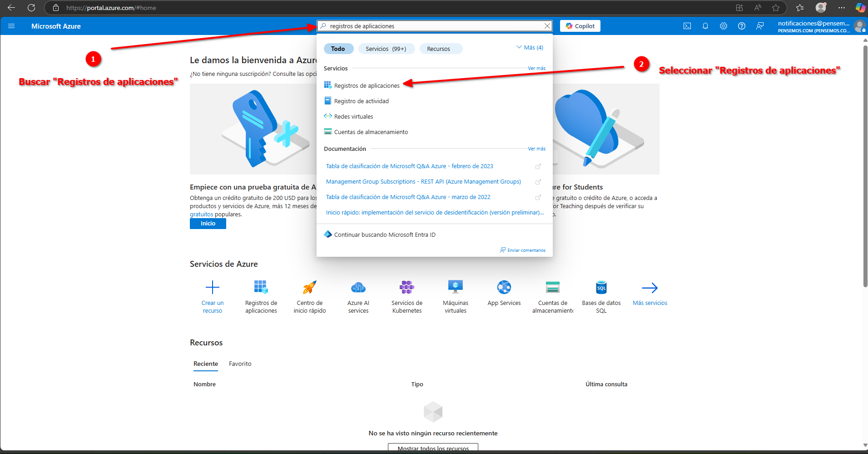The height and width of the screenshot is (454, 868).
Task: Click the Create a resource plus icon
Action: 212,287
